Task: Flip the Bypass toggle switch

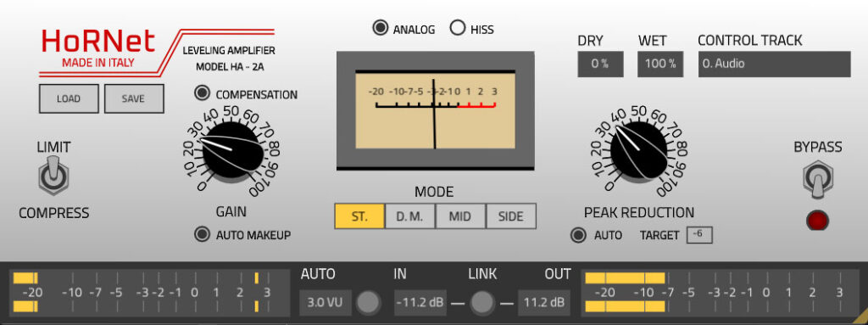Action: [818, 179]
